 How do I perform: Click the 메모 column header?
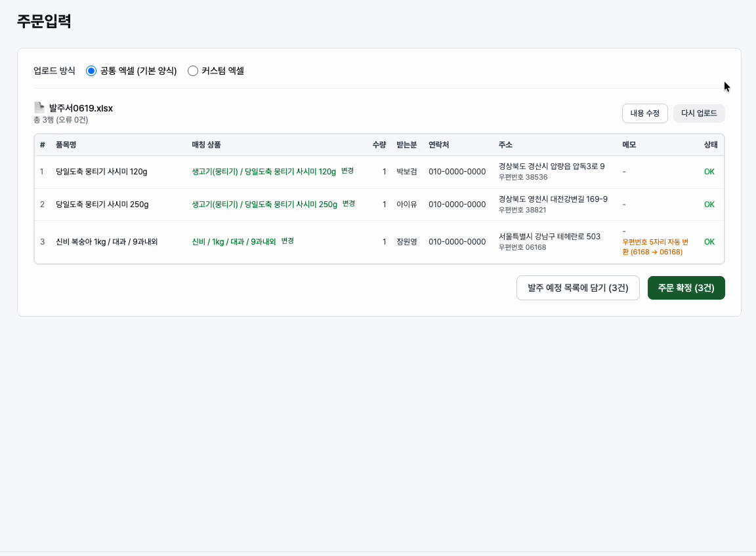[629, 145]
